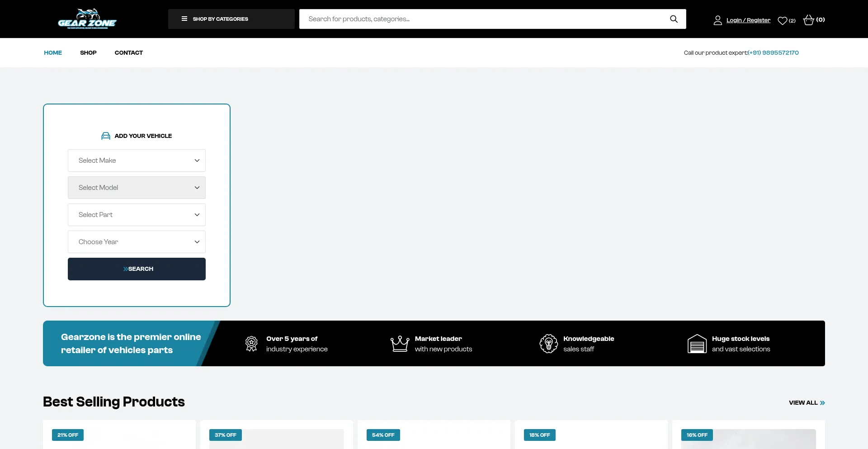
Task: Open the Contact page link
Action: 128,53
